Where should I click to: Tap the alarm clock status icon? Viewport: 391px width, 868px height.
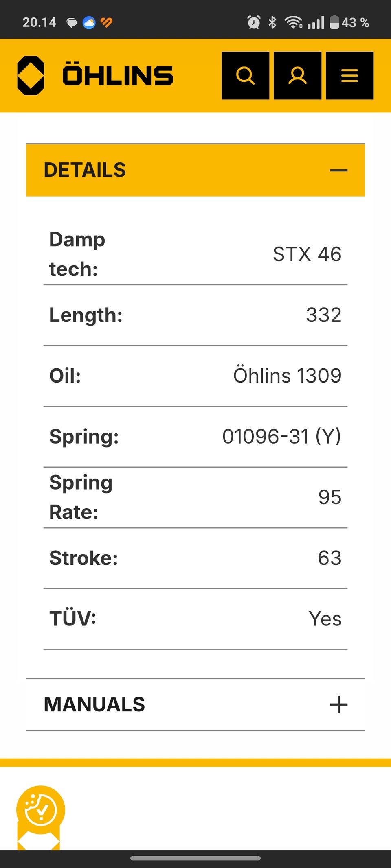tap(254, 22)
